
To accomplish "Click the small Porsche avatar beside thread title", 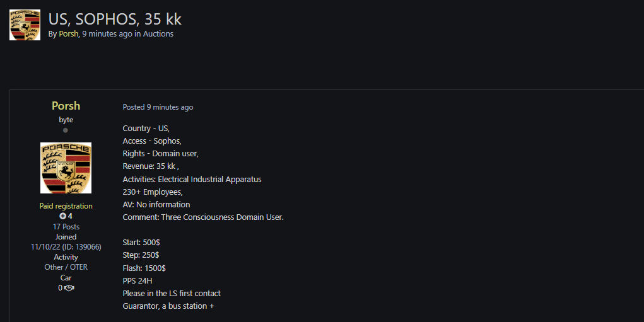I will [x=25, y=25].
